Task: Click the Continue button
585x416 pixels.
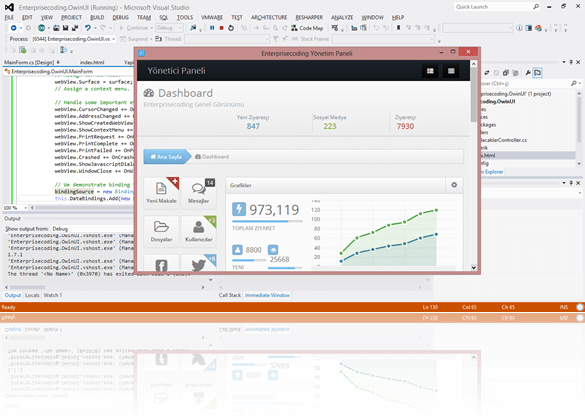Action: (135, 28)
